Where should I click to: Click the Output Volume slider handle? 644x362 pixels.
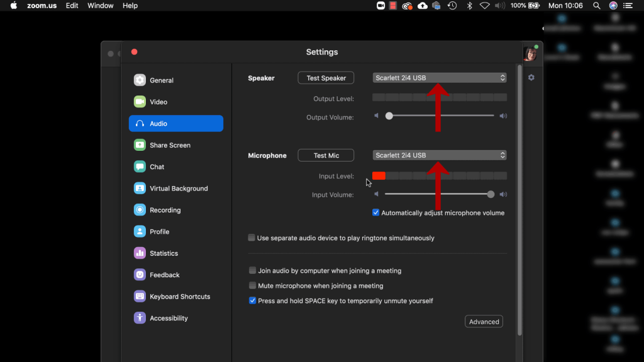tap(389, 116)
